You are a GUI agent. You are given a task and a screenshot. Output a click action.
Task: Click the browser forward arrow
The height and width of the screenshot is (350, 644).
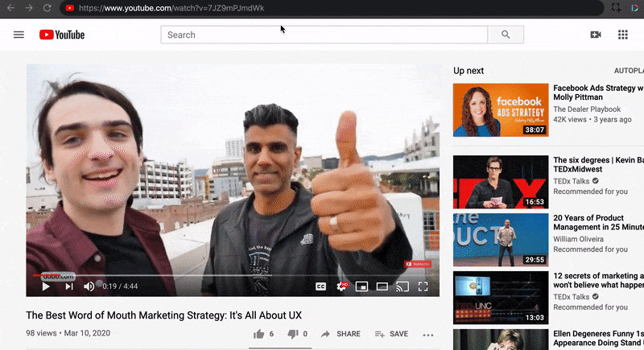point(29,8)
